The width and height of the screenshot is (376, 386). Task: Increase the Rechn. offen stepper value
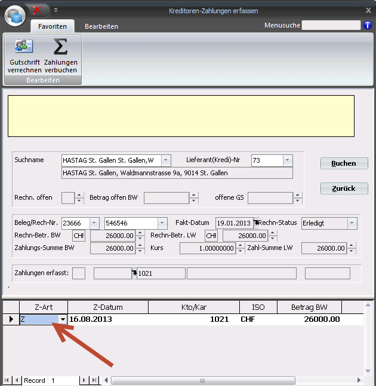click(x=79, y=195)
